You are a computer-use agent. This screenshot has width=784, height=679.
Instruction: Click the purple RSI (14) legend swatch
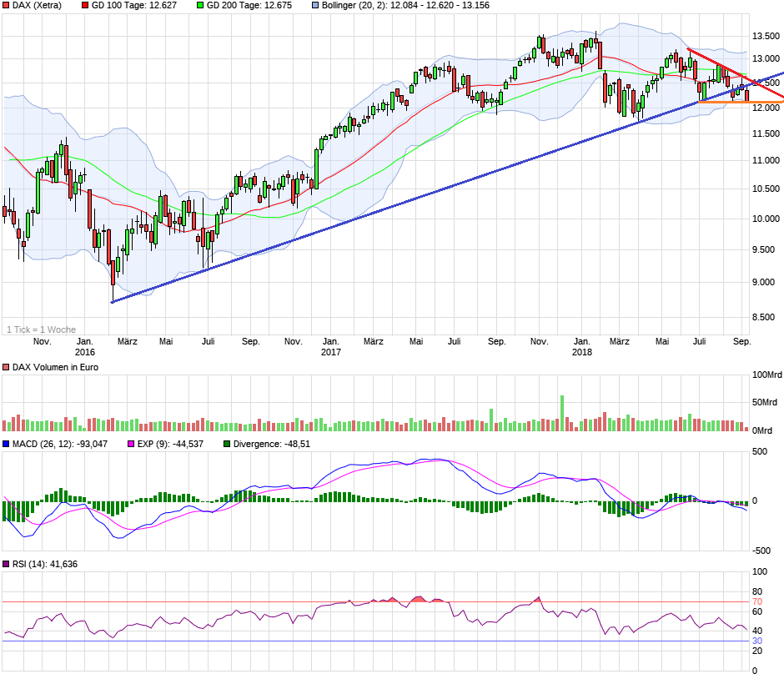(x=7, y=565)
